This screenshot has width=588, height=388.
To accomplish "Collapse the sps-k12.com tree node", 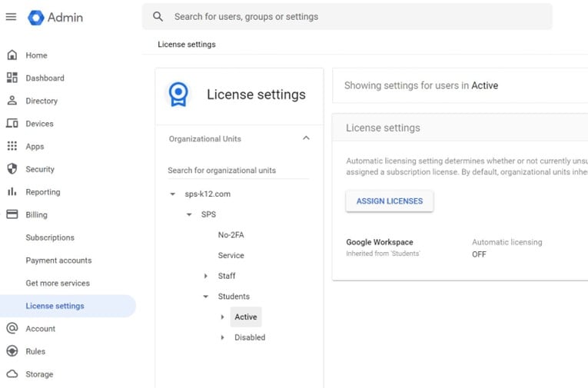I will coord(172,194).
